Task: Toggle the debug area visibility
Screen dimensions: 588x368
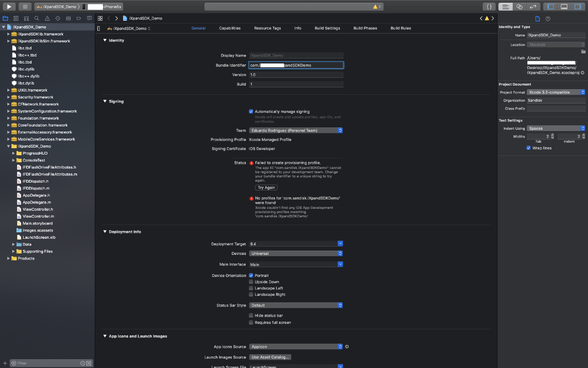Action: pyautogui.click(x=564, y=7)
